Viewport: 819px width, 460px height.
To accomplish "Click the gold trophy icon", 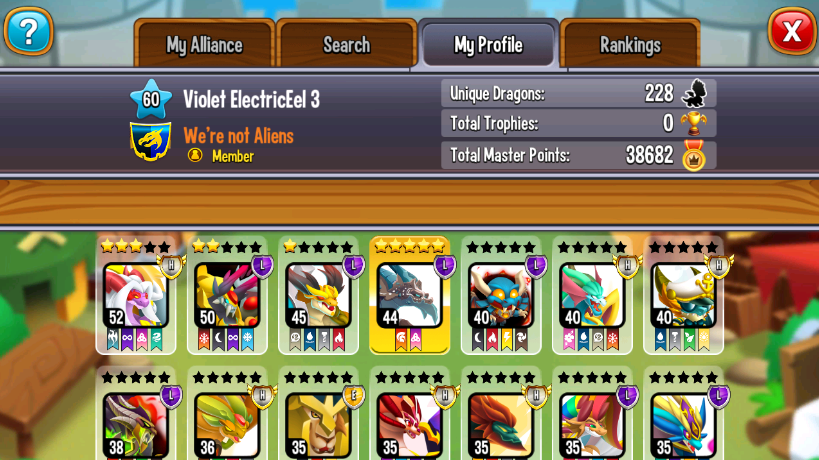I will click(x=694, y=124).
